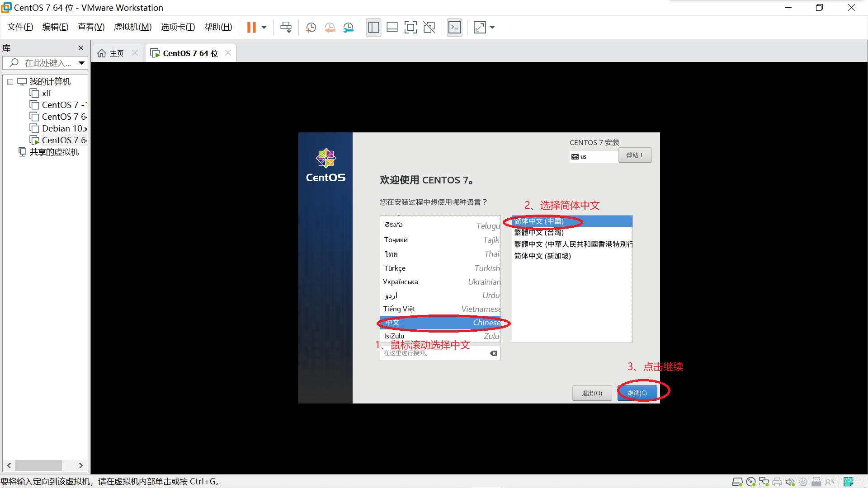Toggle the thumbnail bar view
This screenshot has width=868, height=488.
(392, 28)
